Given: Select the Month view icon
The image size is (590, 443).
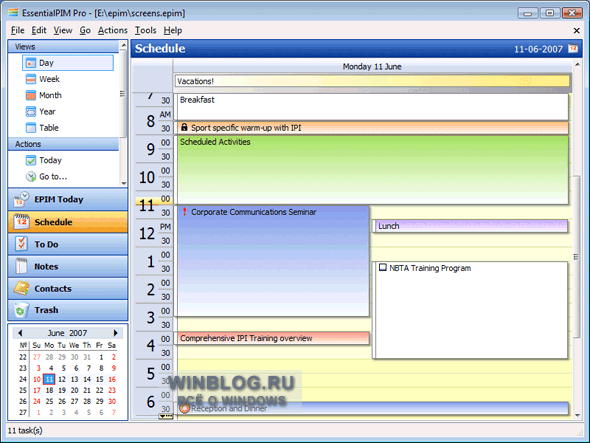Looking at the screenshot, I should click(x=31, y=95).
